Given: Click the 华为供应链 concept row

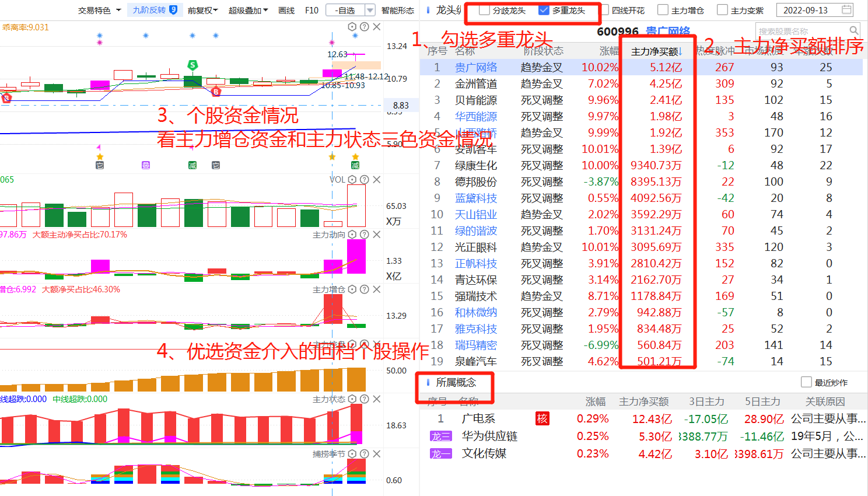Looking at the screenshot, I should click(643, 436).
